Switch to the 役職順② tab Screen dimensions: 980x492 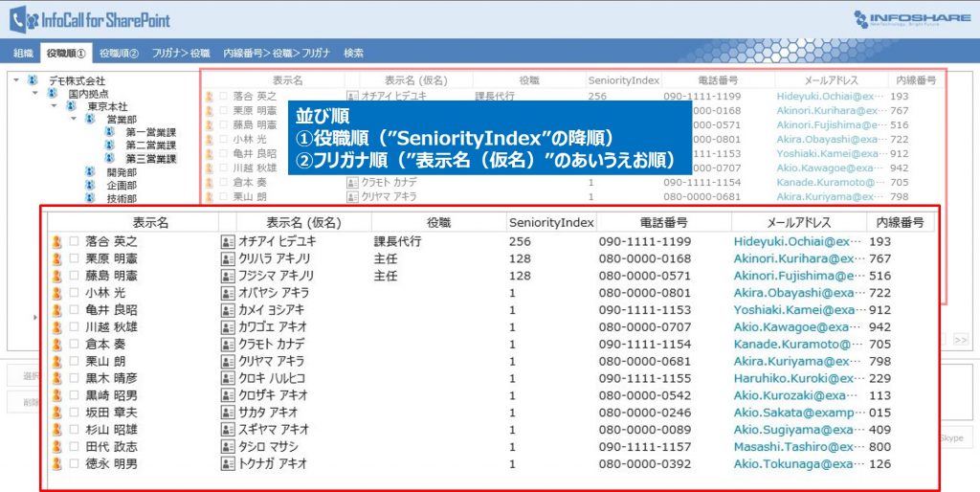(x=119, y=53)
